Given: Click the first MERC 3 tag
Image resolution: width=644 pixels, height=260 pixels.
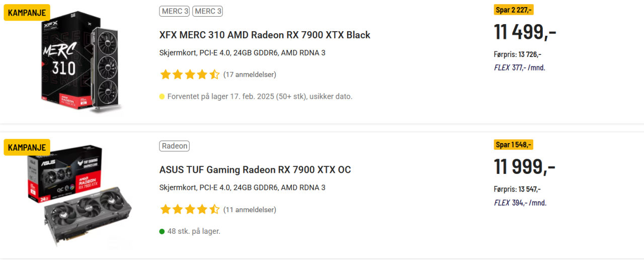Looking at the screenshot, I should [x=175, y=11].
